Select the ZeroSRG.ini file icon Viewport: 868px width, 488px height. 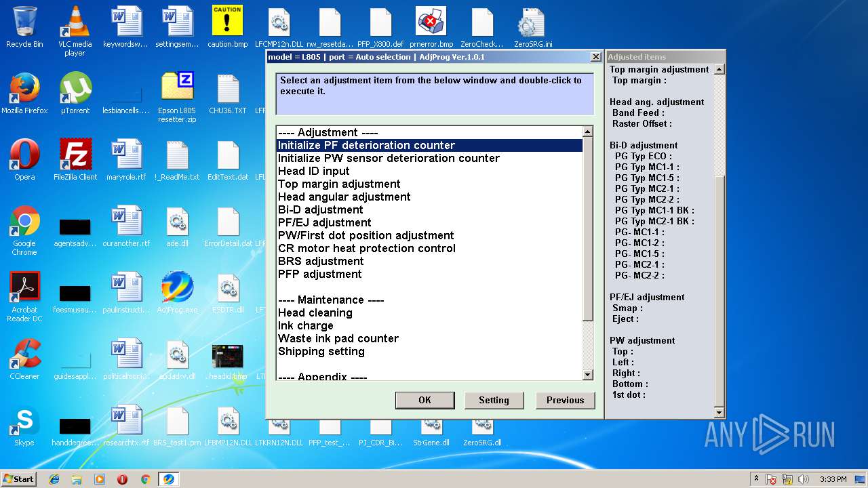pyautogui.click(x=533, y=27)
